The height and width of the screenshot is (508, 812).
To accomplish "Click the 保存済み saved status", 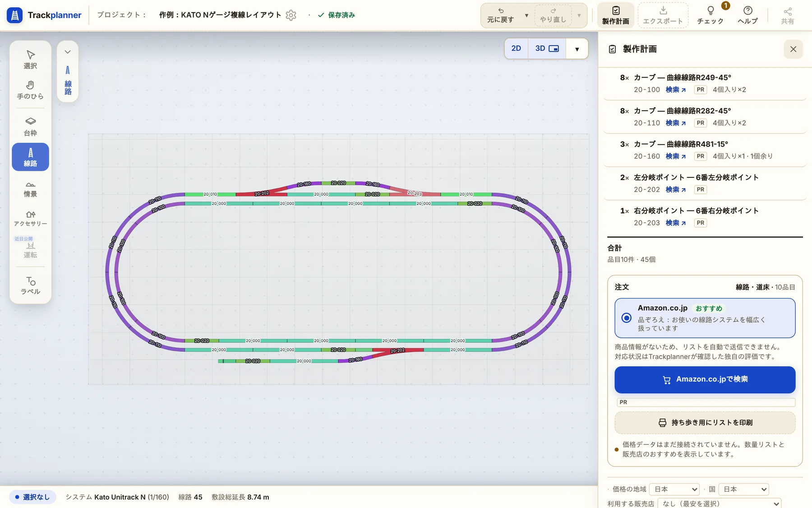I will pos(337,15).
